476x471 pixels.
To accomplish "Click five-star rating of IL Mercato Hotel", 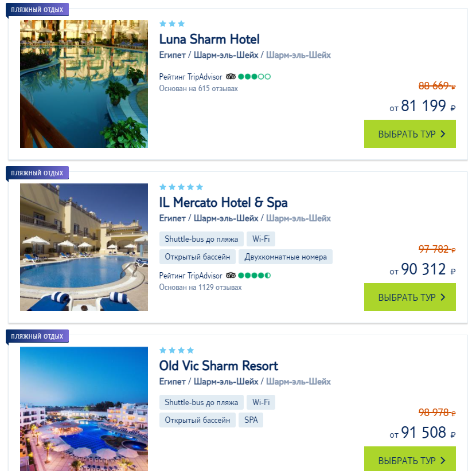I will [181, 187].
